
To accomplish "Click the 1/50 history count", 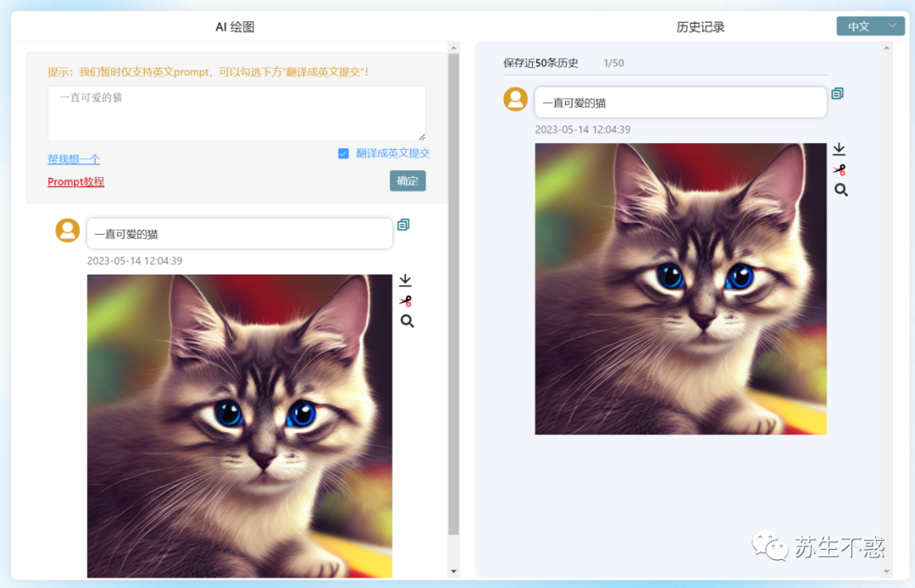I will click(x=613, y=63).
